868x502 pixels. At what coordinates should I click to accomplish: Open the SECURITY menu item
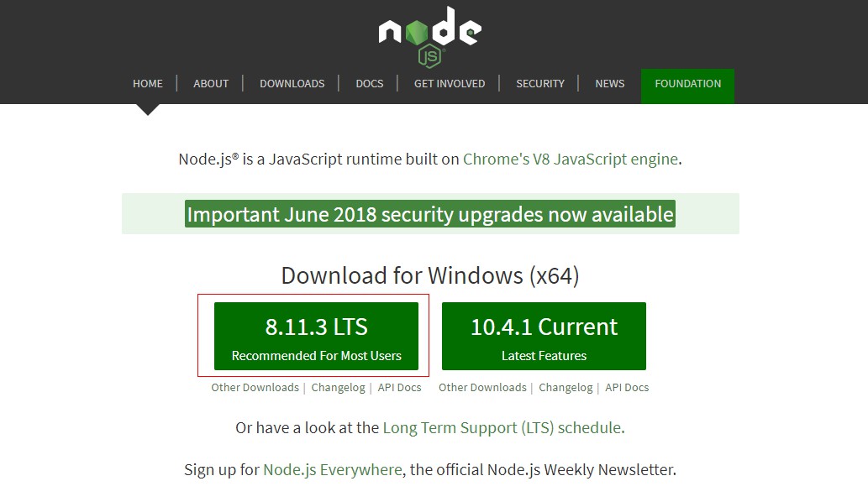(539, 84)
